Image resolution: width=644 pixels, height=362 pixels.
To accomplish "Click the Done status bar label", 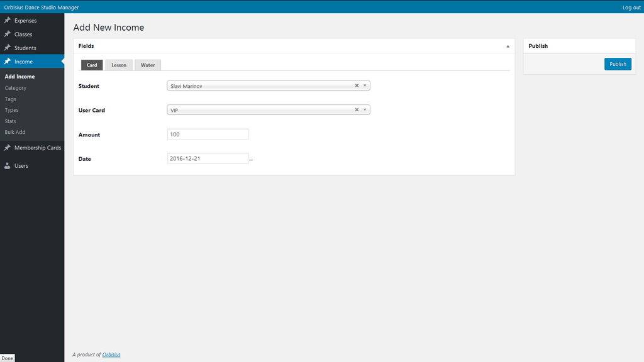I will click(x=7, y=358).
